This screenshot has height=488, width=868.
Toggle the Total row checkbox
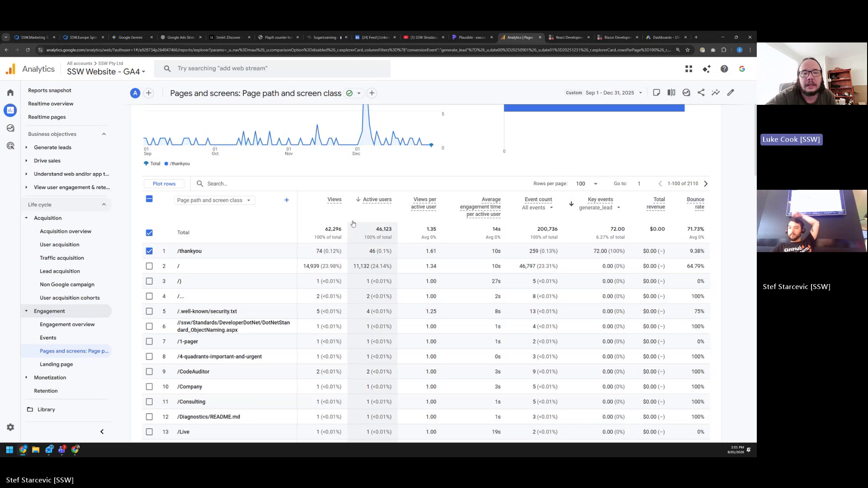[x=149, y=233]
